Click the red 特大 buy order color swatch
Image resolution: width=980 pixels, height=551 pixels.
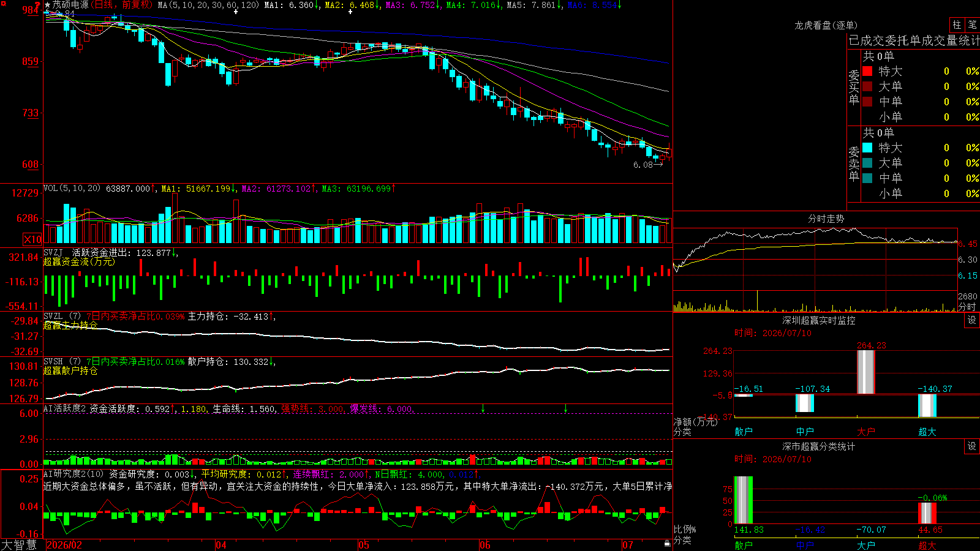tap(867, 71)
